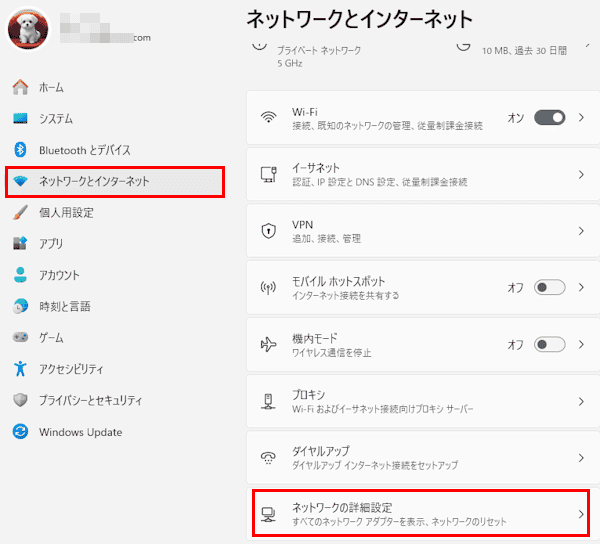Click the Bluetooth icon in sidebar
The image size is (600, 544).
[x=20, y=150]
